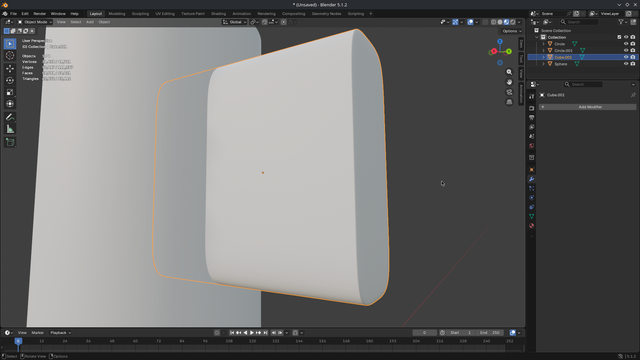
Task: Toggle viewport gizmos button
Action: coord(455,22)
